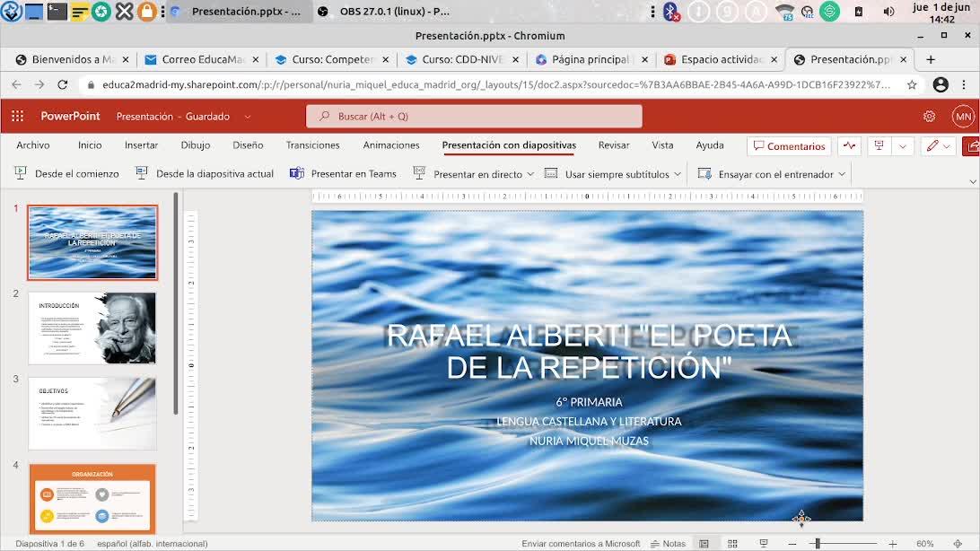Open the MN account profile circle
The height and width of the screenshot is (551, 980).
click(963, 116)
